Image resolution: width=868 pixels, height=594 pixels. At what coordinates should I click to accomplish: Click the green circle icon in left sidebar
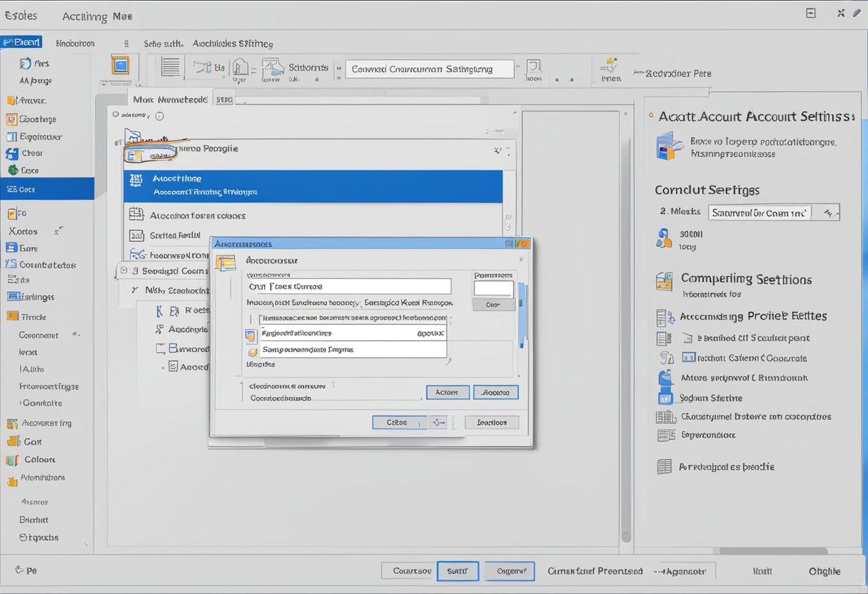[x=12, y=170]
